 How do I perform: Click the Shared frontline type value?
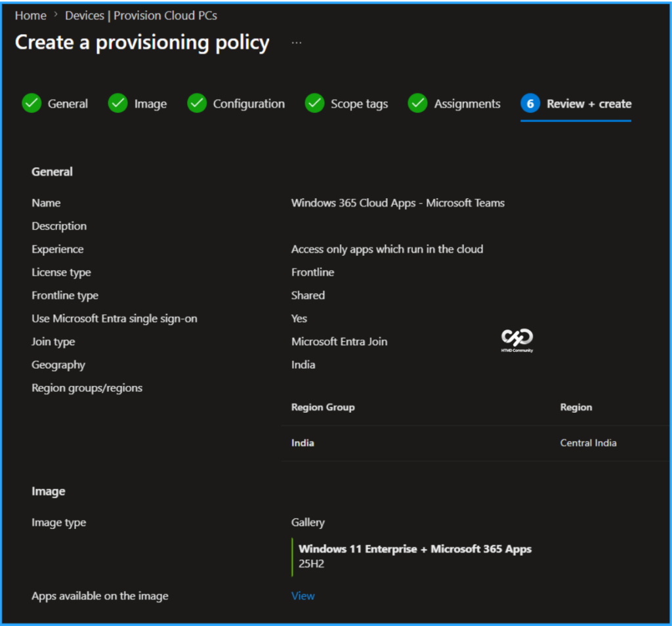pos(308,295)
